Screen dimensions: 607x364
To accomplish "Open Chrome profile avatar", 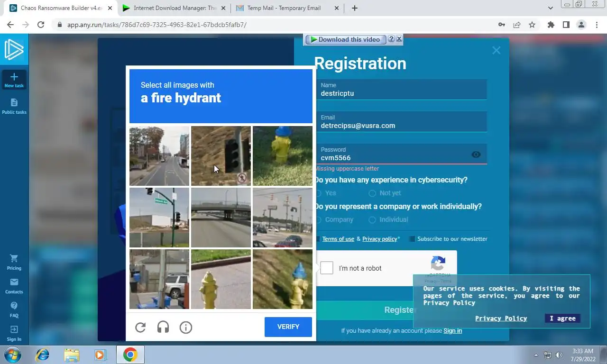I will click(x=581, y=25).
